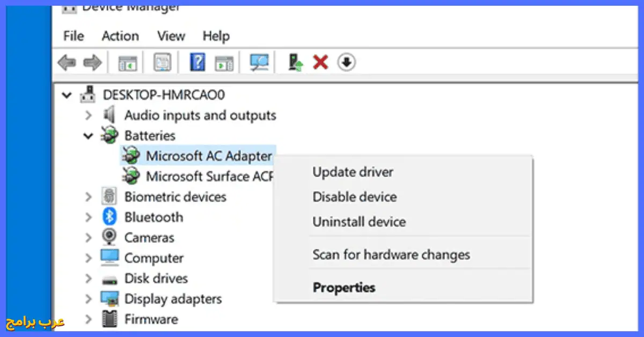
Task: Expand the Cameras node
Action: point(89,238)
